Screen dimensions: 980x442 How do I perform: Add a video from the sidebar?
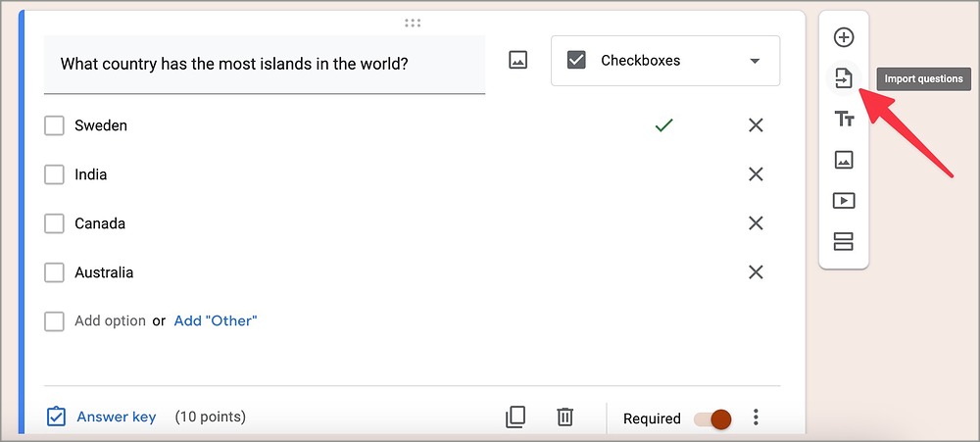click(843, 200)
